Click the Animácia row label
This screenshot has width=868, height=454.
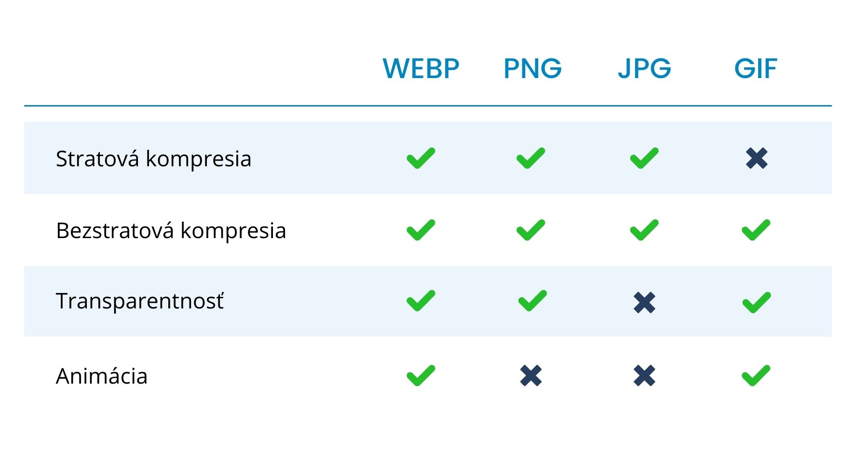click(101, 376)
